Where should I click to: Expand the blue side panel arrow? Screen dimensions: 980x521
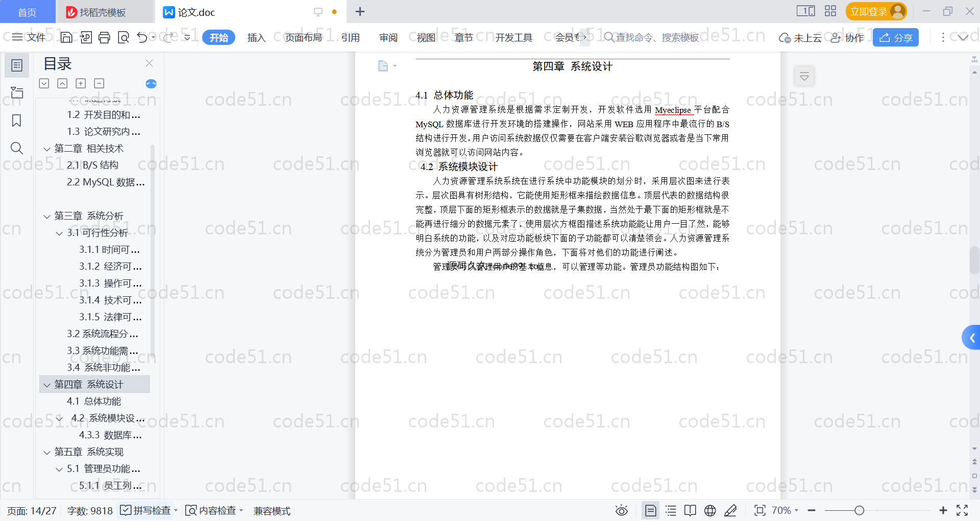(971, 338)
